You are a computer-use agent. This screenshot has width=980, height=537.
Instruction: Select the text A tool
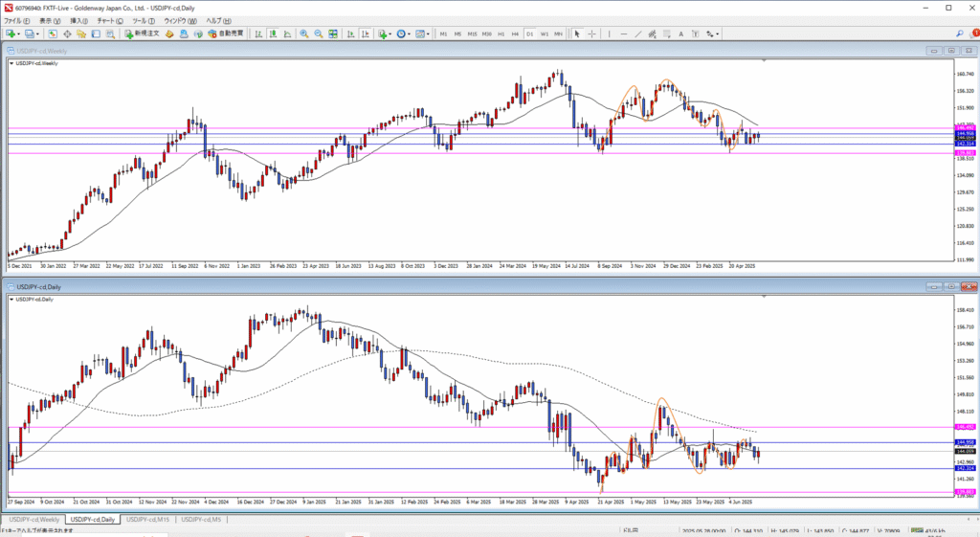(x=680, y=34)
